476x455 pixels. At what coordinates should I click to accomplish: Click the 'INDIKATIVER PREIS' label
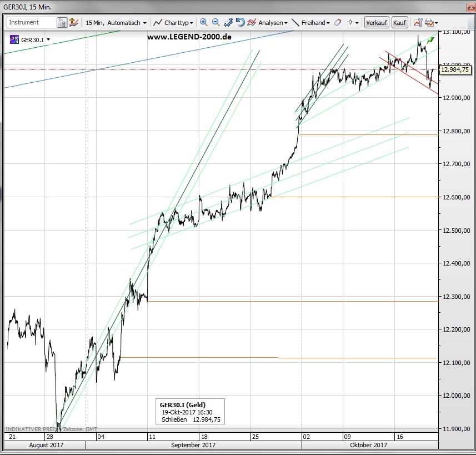click(32, 429)
